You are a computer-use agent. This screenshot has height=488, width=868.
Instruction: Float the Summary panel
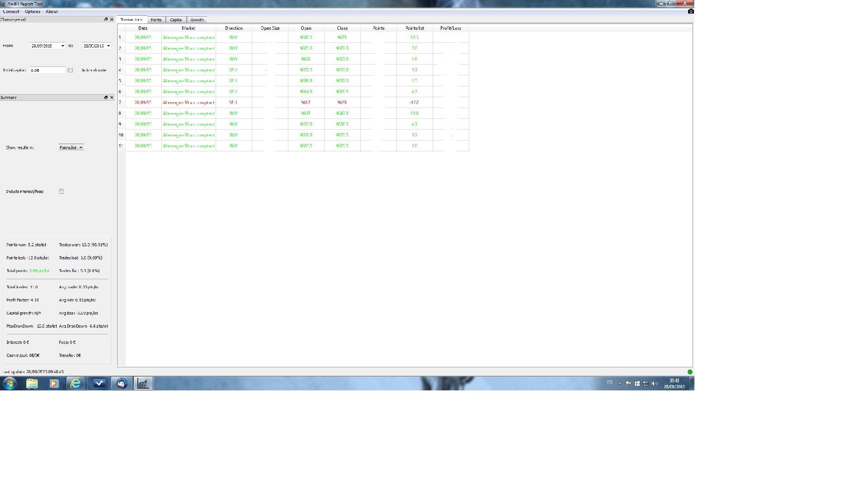106,97
